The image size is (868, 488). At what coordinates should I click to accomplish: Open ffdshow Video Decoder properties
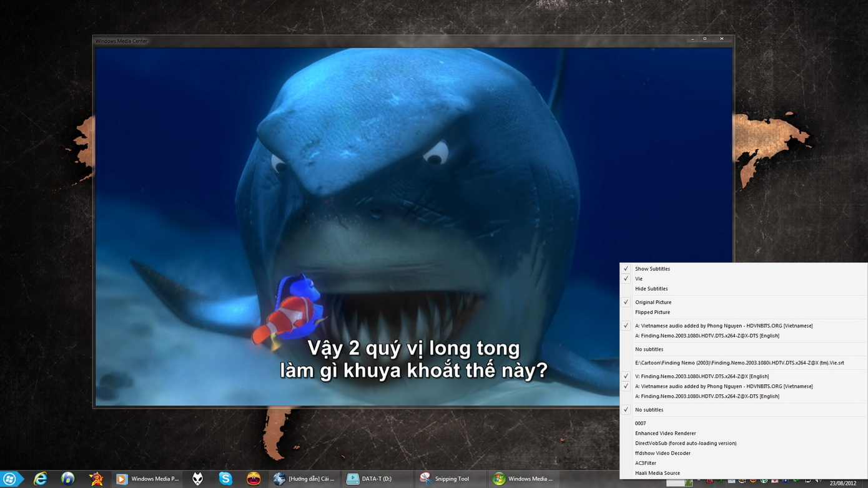click(x=743, y=453)
